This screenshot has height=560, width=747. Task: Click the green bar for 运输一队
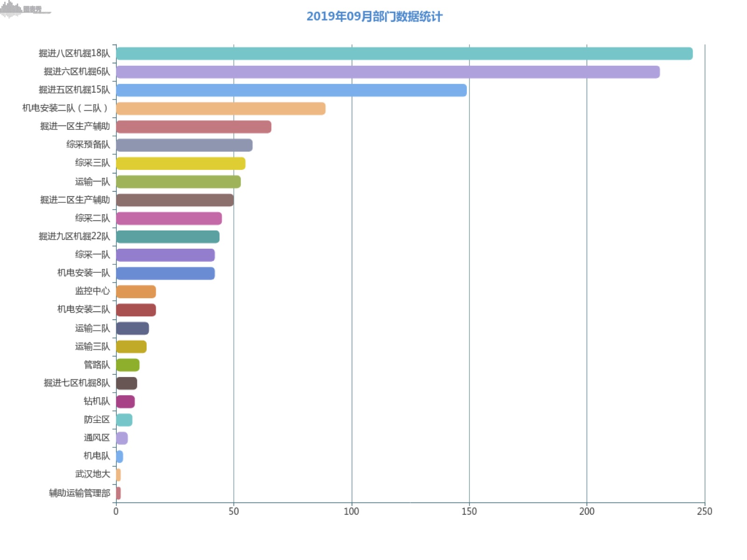[178, 182]
